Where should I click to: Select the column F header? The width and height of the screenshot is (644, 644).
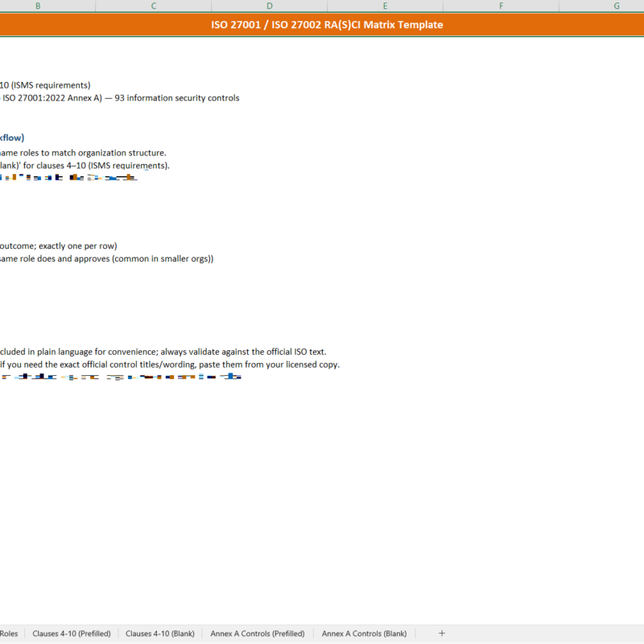[501, 6]
